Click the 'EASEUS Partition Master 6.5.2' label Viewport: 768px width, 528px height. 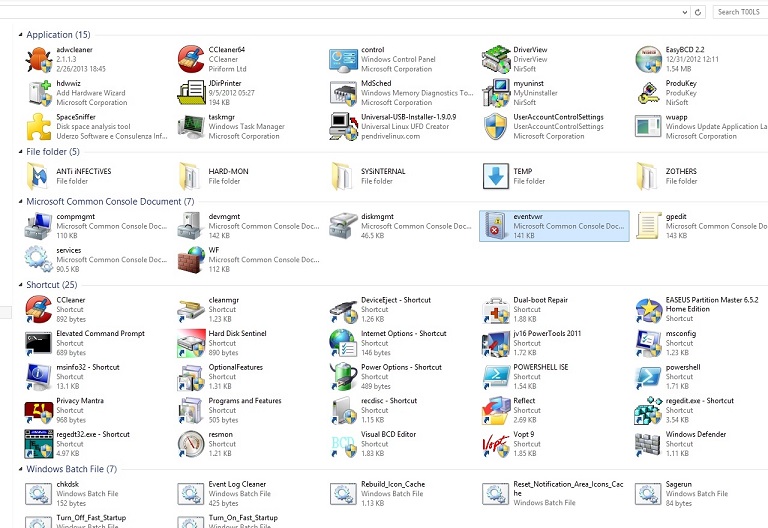point(712,300)
